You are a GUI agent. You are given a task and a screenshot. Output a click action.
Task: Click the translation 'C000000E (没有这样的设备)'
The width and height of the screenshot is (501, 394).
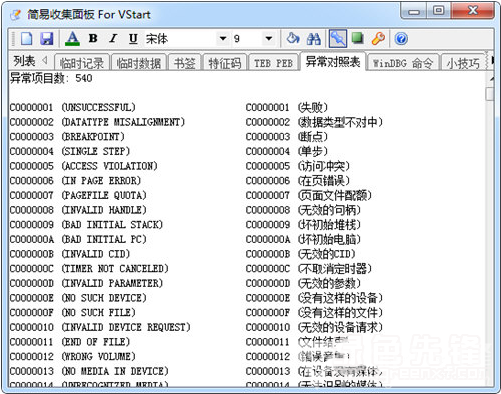(x=314, y=298)
